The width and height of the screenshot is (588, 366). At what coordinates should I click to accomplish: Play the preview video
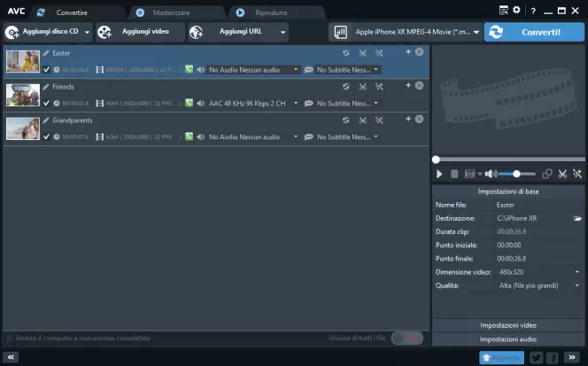click(439, 175)
